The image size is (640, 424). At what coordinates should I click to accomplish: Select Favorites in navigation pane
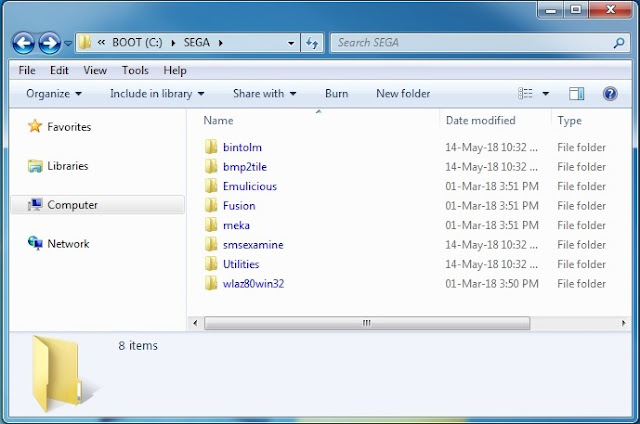(69, 127)
